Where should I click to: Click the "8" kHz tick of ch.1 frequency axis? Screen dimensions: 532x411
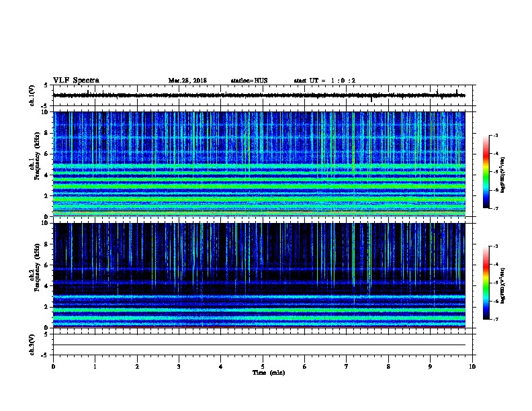(46, 133)
